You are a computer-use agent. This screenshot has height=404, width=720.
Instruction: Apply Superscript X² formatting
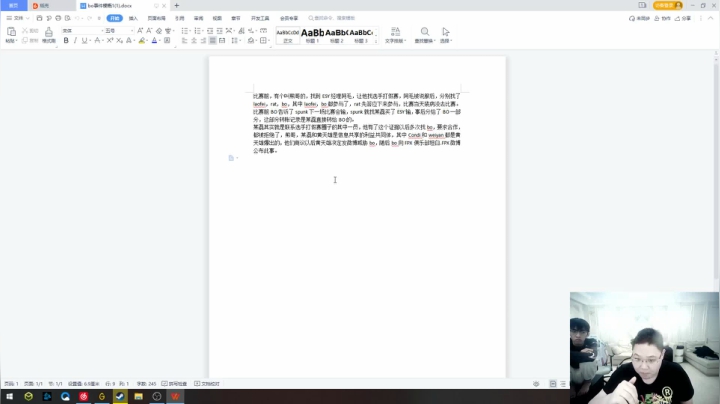pos(110,40)
